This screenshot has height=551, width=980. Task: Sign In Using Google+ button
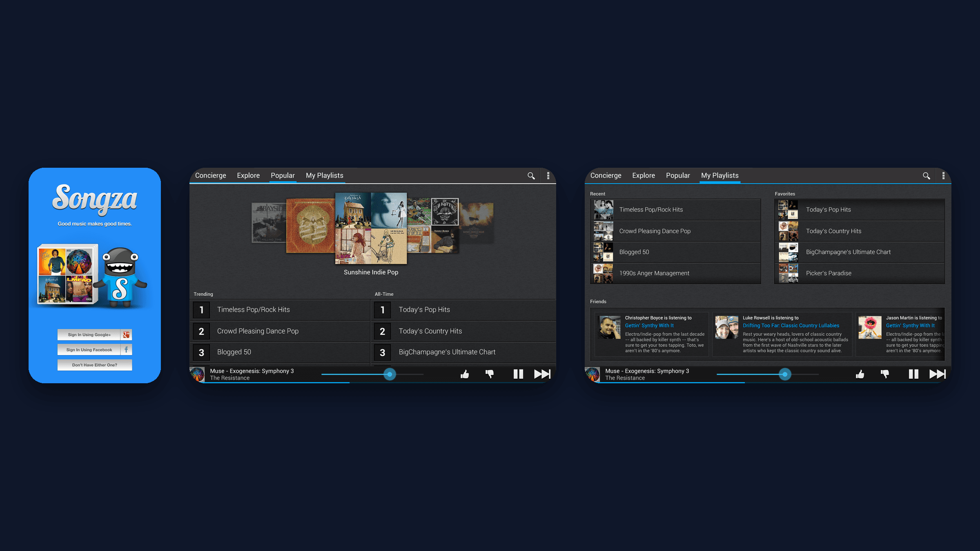point(95,335)
